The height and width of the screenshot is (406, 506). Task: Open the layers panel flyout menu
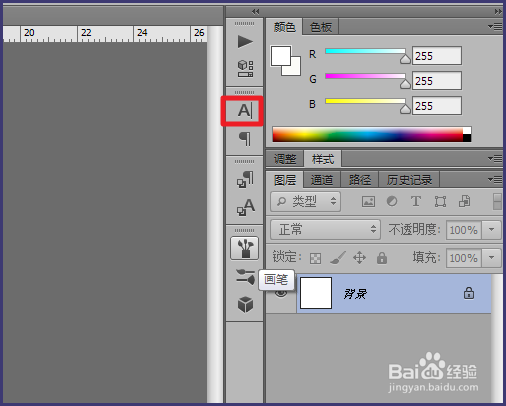click(495, 180)
